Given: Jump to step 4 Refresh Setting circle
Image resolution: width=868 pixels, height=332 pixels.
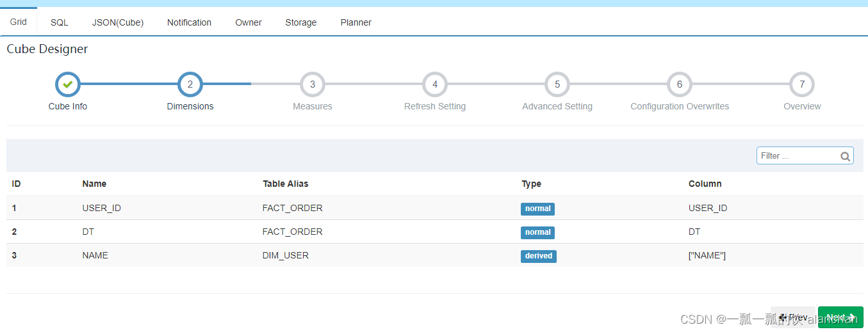Looking at the screenshot, I should pyautogui.click(x=435, y=84).
